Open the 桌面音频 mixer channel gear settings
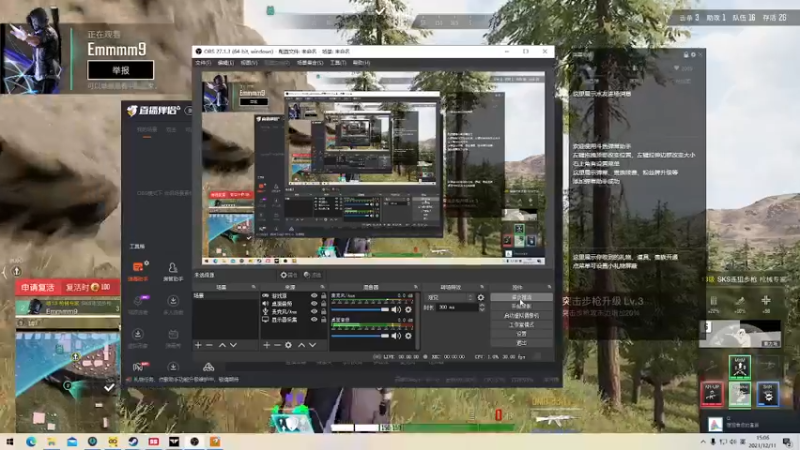The image size is (800, 450). [408, 336]
